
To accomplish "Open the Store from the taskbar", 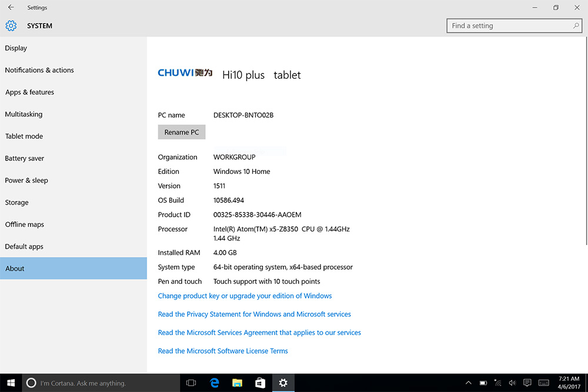I will [260, 383].
